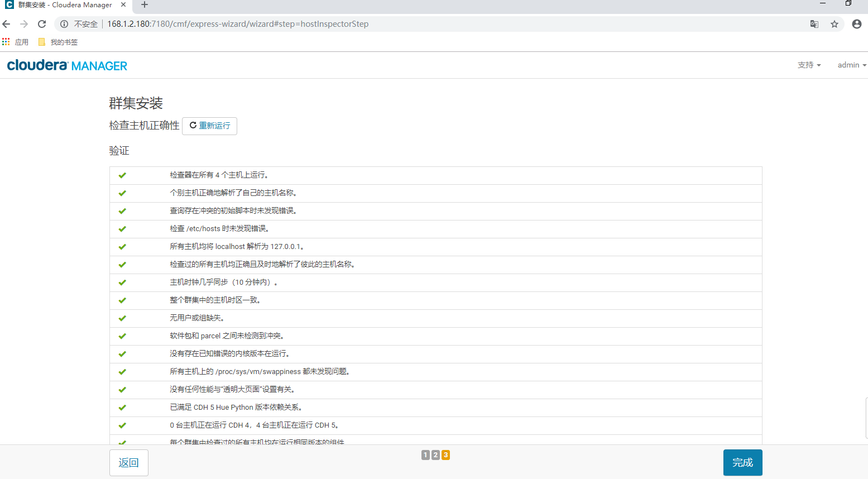868x479 pixels.
Task: Click the Cloudera Manager logo
Action: pos(67,65)
